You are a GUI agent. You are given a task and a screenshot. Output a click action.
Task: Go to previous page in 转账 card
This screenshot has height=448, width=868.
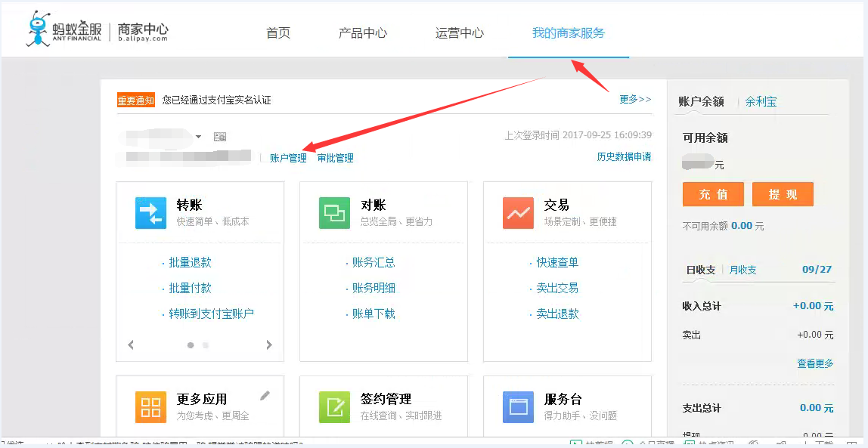[x=131, y=345]
